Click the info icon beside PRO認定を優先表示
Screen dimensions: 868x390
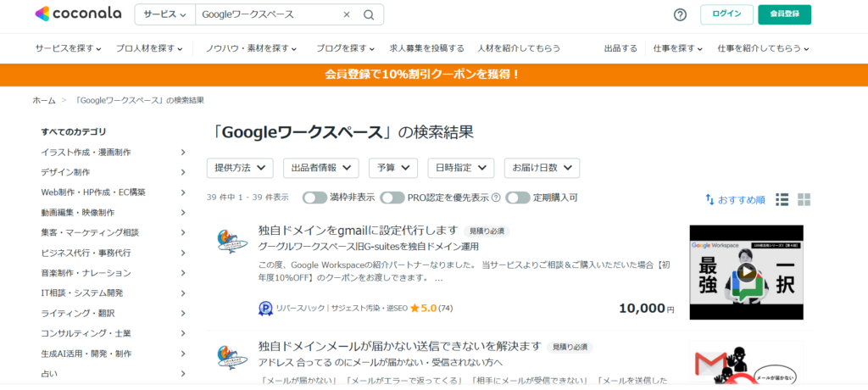coord(496,198)
